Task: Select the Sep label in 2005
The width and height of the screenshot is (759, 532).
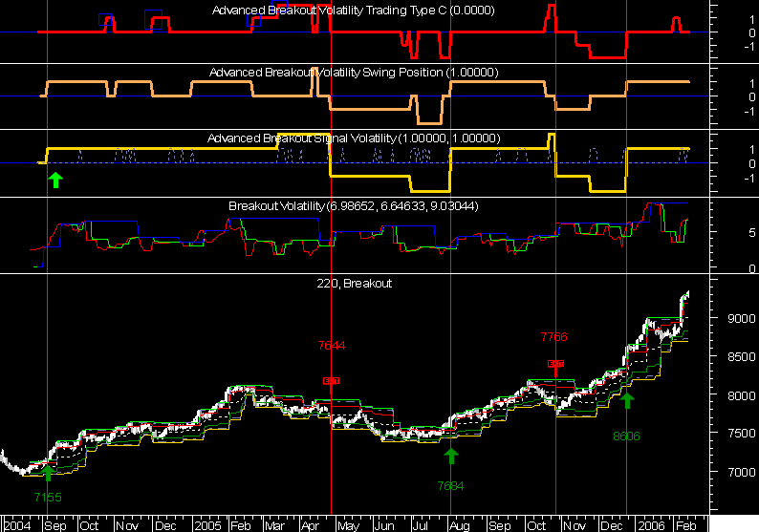Action: pyautogui.click(x=500, y=525)
